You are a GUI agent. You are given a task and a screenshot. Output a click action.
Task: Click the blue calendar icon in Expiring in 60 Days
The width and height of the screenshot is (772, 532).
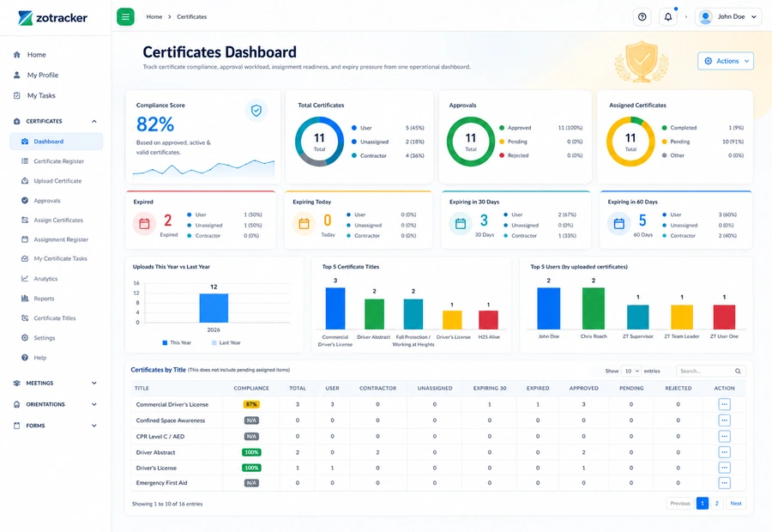tap(618, 224)
